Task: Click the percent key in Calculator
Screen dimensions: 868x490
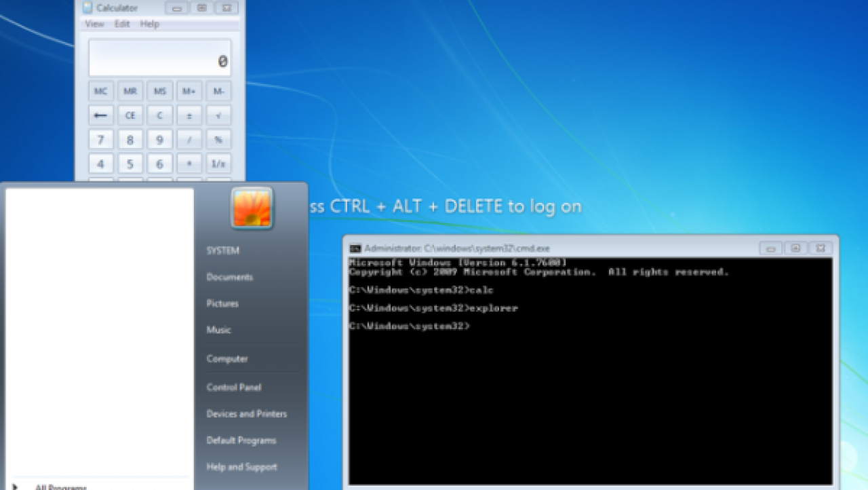Action: coord(218,140)
